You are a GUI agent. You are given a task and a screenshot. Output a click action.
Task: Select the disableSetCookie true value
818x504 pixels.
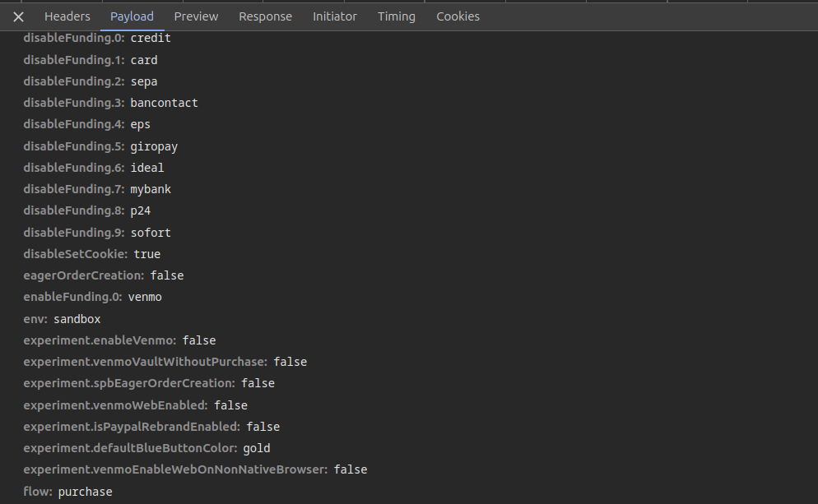pos(146,253)
